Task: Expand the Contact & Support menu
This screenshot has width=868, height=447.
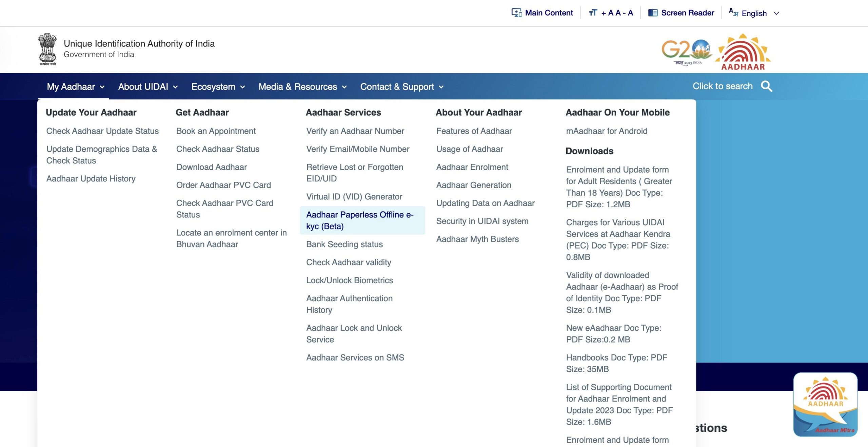Action: tap(402, 87)
